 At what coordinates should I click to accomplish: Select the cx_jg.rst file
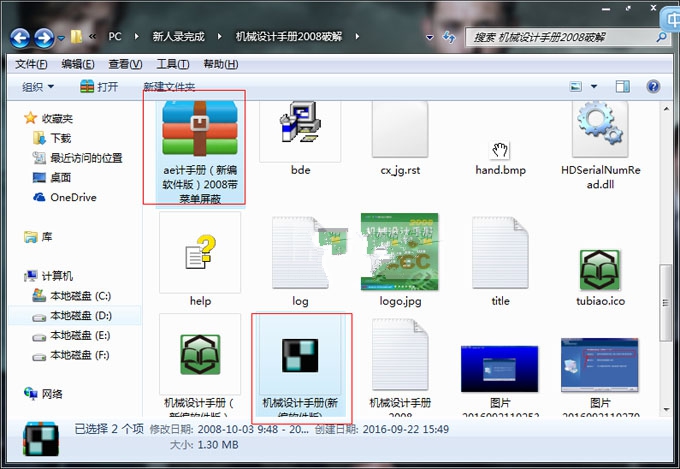pyautogui.click(x=400, y=129)
